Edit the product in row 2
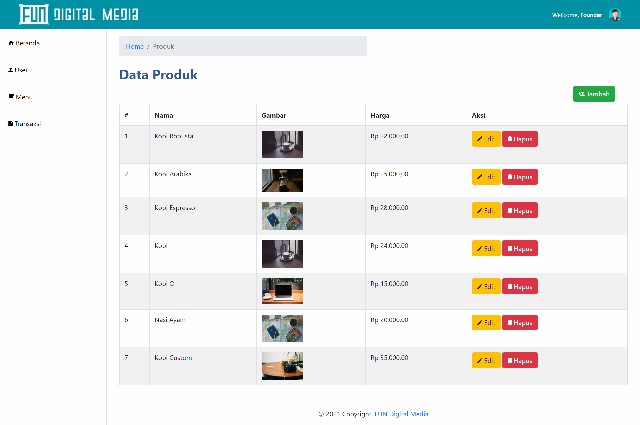The width and height of the screenshot is (640, 425). coord(486,177)
